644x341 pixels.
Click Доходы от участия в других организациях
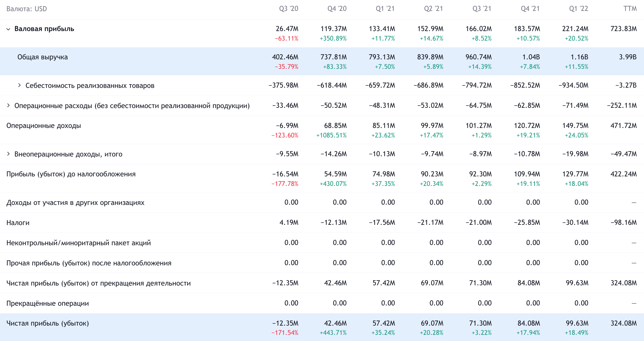(x=76, y=202)
